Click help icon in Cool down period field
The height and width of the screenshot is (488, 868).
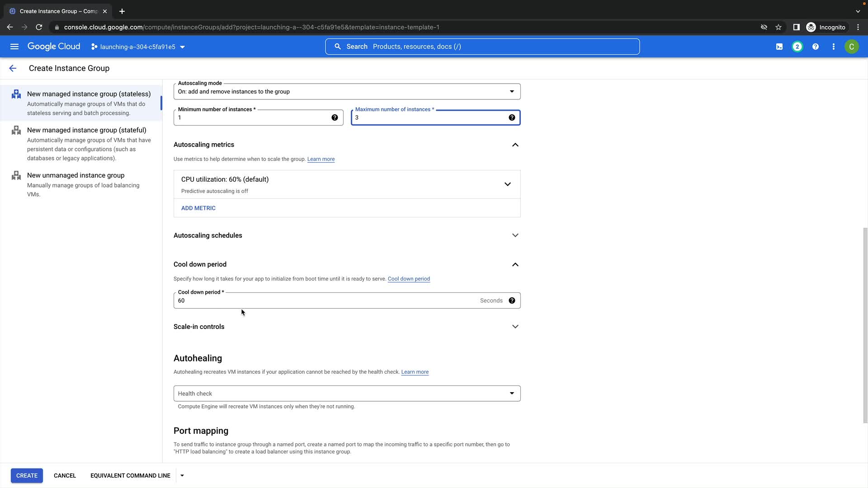pos(512,300)
